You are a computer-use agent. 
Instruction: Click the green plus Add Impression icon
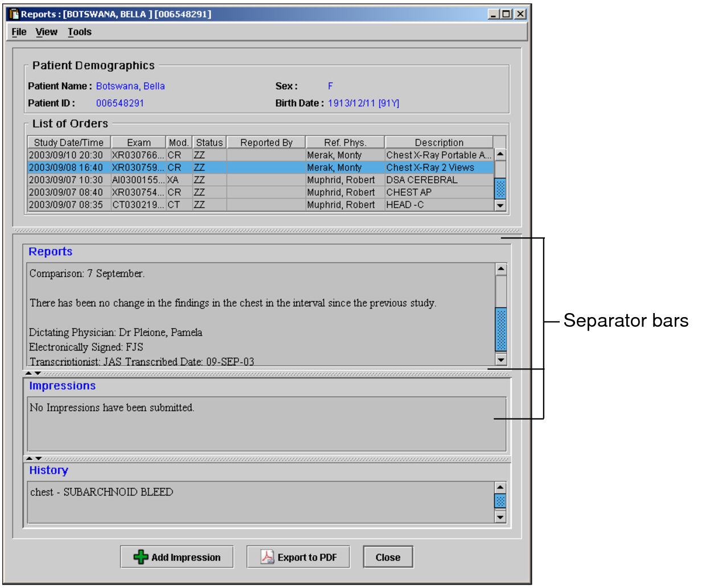tap(141, 557)
